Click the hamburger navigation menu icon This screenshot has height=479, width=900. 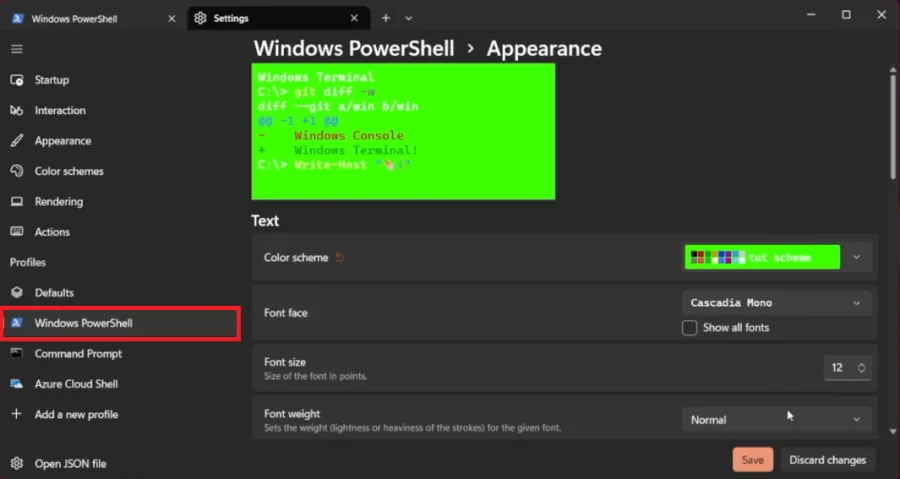tap(17, 49)
